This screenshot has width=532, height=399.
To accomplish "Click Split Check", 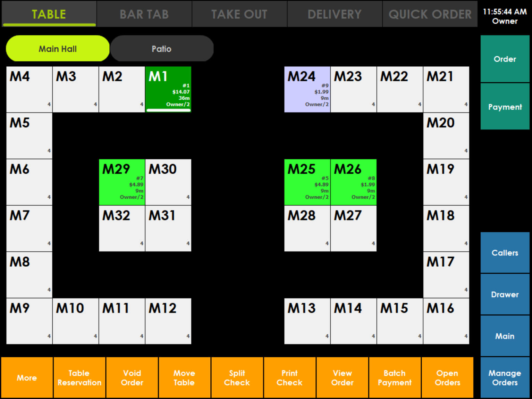I will coord(237,377).
